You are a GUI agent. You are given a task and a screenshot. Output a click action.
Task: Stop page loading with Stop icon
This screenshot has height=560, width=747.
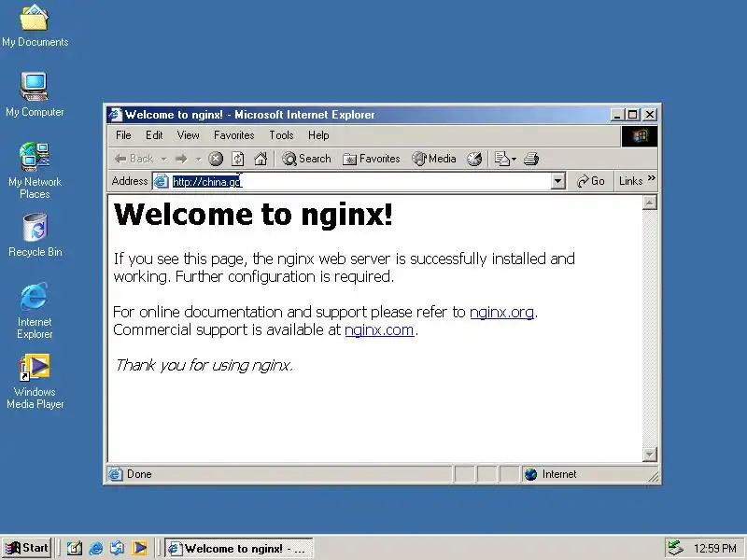216,159
